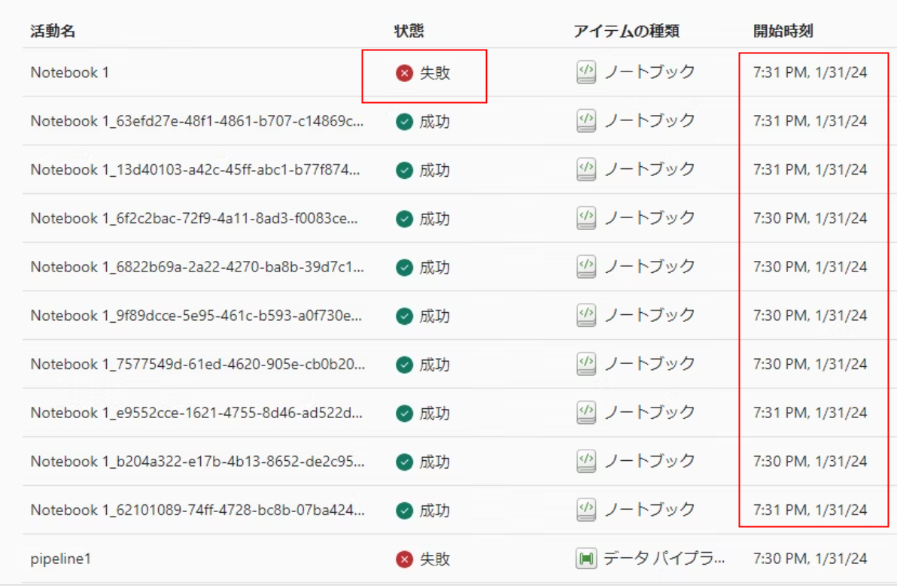Click notebook type icon in Notebook 1 row

[x=586, y=73]
